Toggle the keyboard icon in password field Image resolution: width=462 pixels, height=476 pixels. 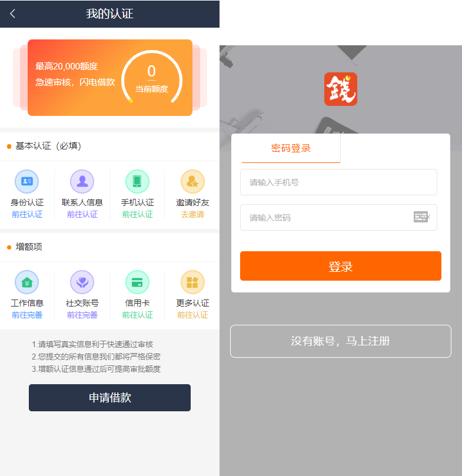coord(421,217)
